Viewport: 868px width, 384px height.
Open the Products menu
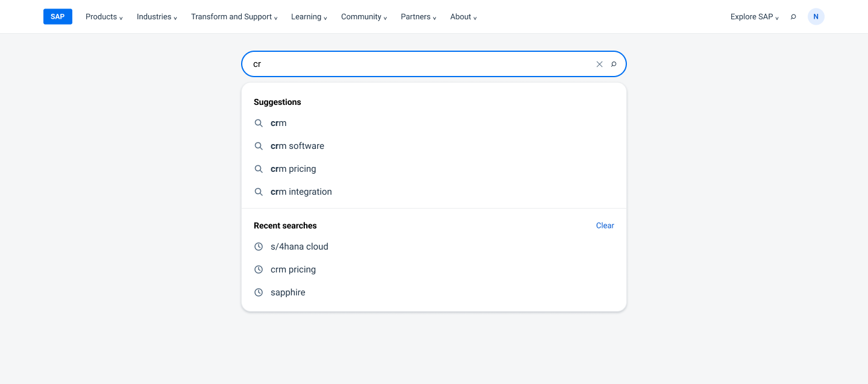[x=104, y=17]
